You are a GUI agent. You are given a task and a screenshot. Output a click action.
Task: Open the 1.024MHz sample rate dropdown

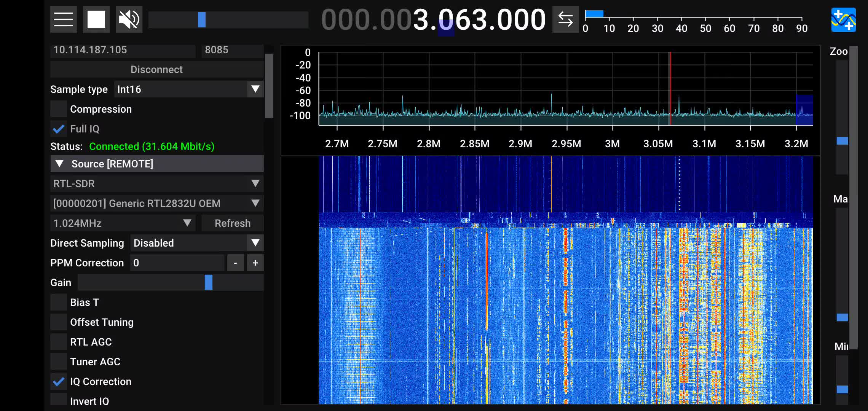point(123,223)
